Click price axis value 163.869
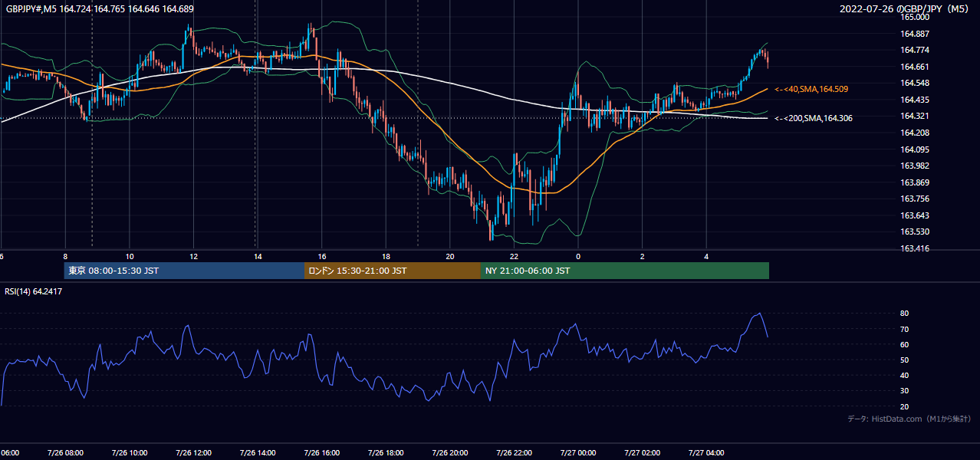980x460 pixels. tap(915, 182)
